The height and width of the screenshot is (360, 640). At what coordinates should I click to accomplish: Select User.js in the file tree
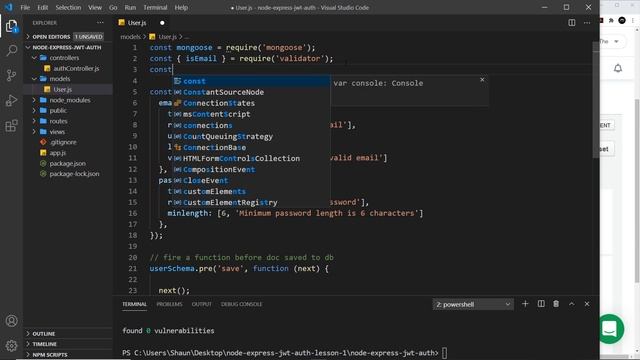pos(68,89)
